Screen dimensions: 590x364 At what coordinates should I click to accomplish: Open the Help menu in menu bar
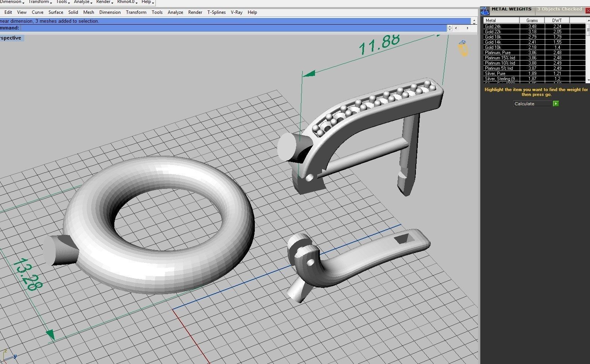click(x=252, y=12)
